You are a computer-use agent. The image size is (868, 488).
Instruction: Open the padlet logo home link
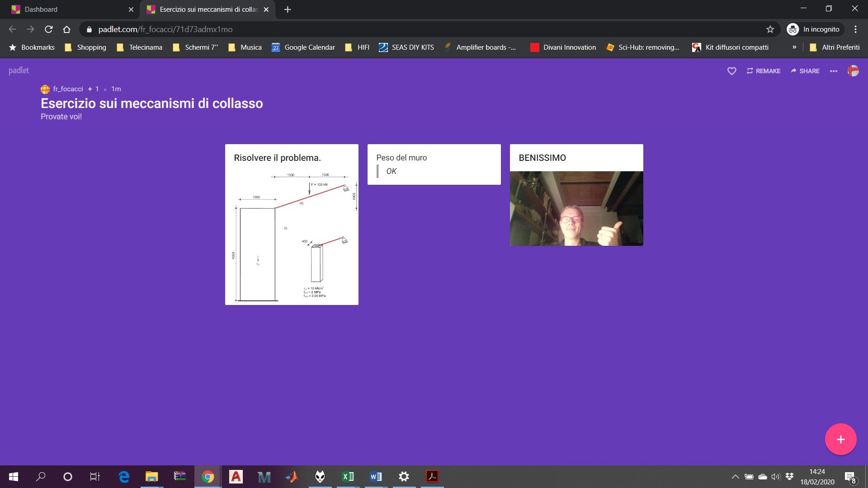click(19, 70)
